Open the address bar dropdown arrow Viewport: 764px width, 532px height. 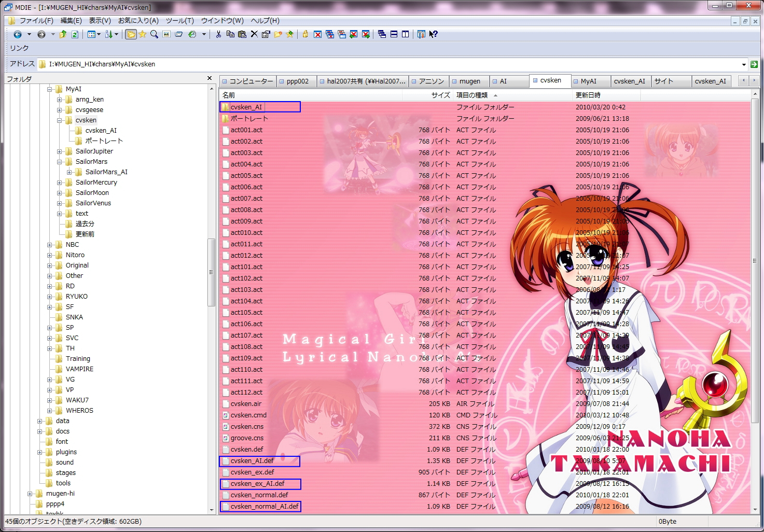coord(744,64)
